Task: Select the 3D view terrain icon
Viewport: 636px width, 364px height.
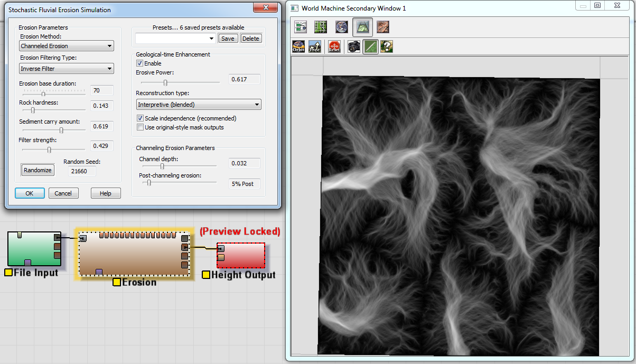Action: pyautogui.click(x=362, y=27)
